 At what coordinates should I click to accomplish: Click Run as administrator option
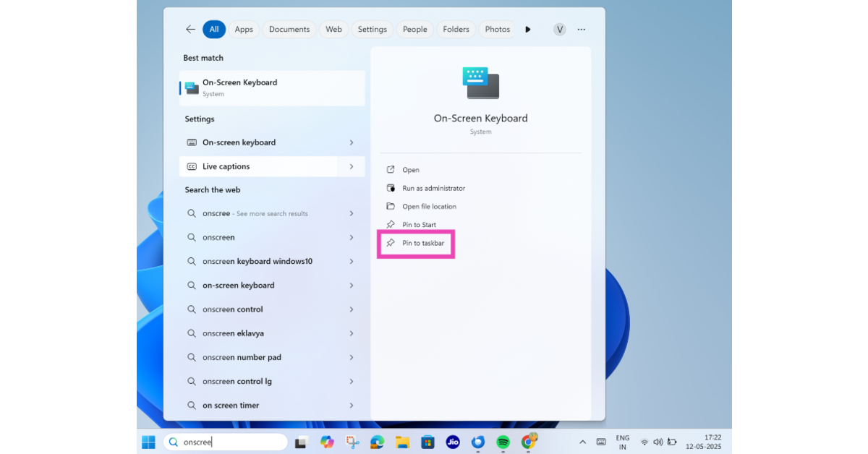pos(433,188)
